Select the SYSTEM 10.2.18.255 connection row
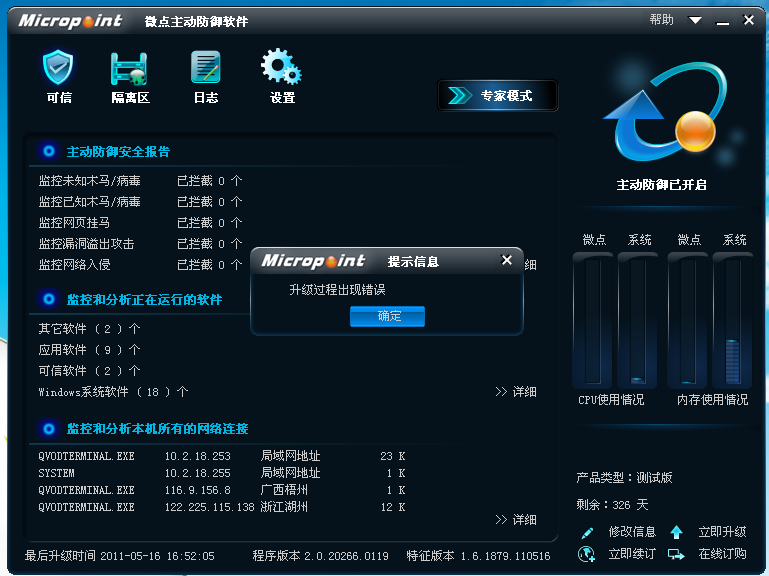This screenshot has width=769, height=576. pyautogui.click(x=222, y=473)
